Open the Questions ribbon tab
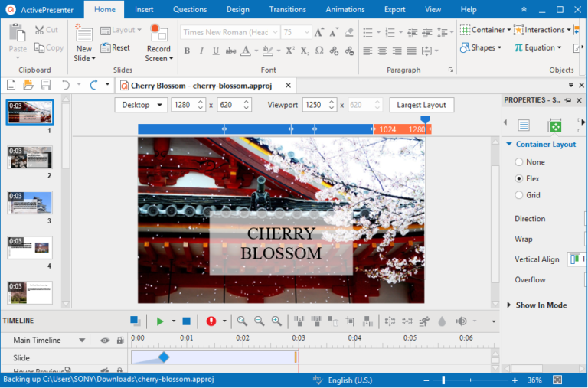The height and width of the screenshot is (388, 588). coord(190,9)
